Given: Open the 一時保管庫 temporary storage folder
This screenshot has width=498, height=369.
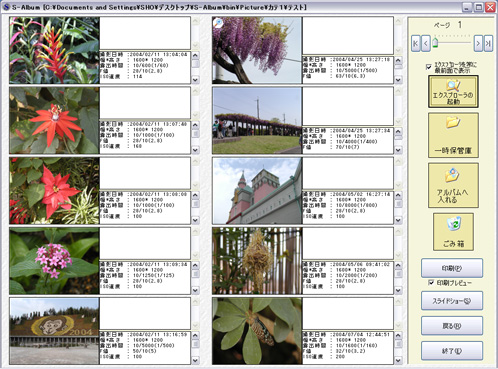Looking at the screenshot, I should pos(453,135).
